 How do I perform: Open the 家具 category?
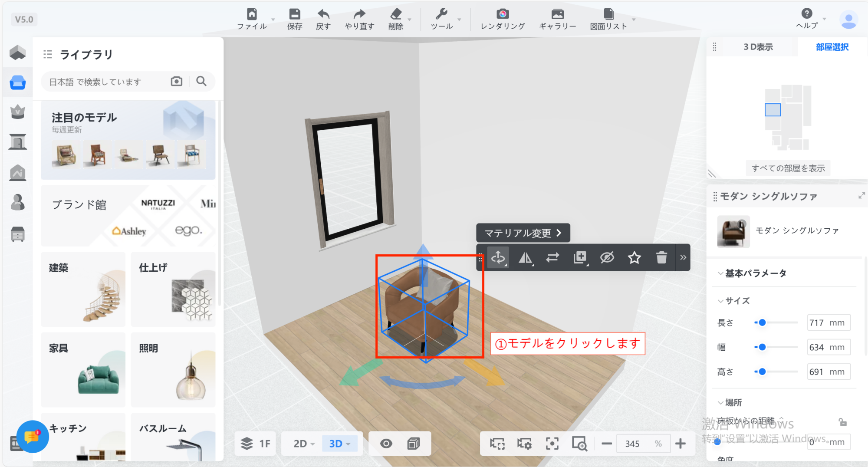click(83, 370)
